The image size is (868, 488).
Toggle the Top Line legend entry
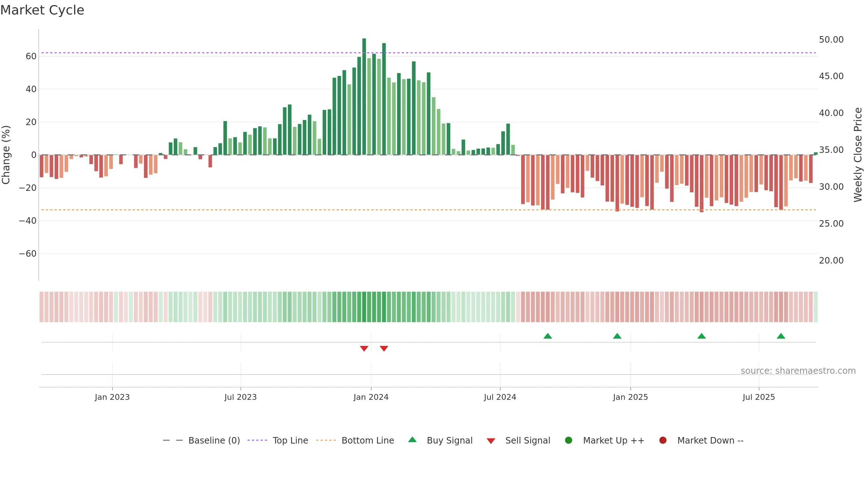tap(278, 440)
